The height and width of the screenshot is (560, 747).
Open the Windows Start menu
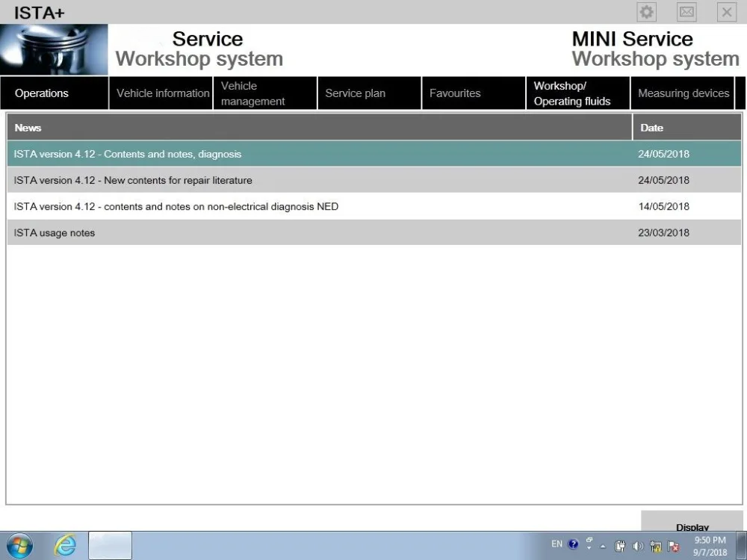click(19, 546)
